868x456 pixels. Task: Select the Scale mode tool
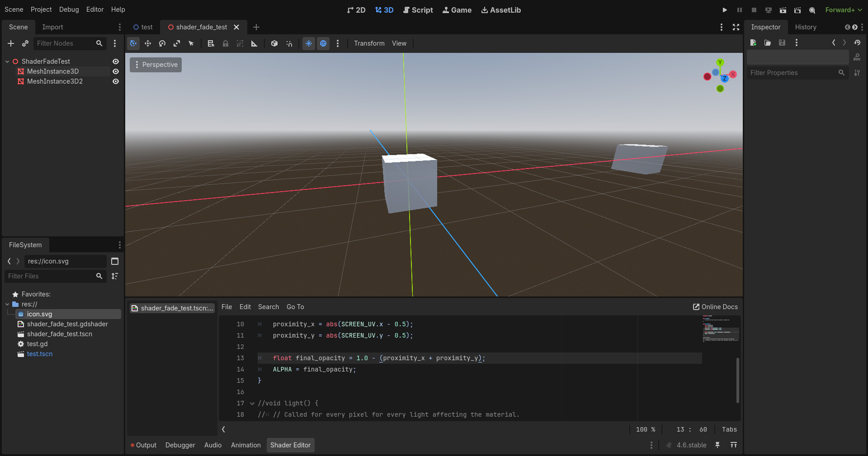pos(177,43)
